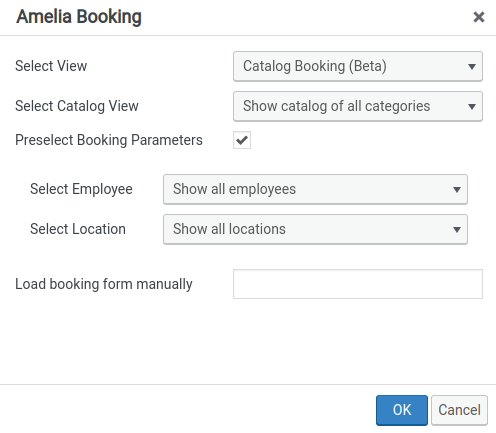Click the Preselect Booking Parameters label
This screenshot has width=496, height=433.
(x=109, y=140)
